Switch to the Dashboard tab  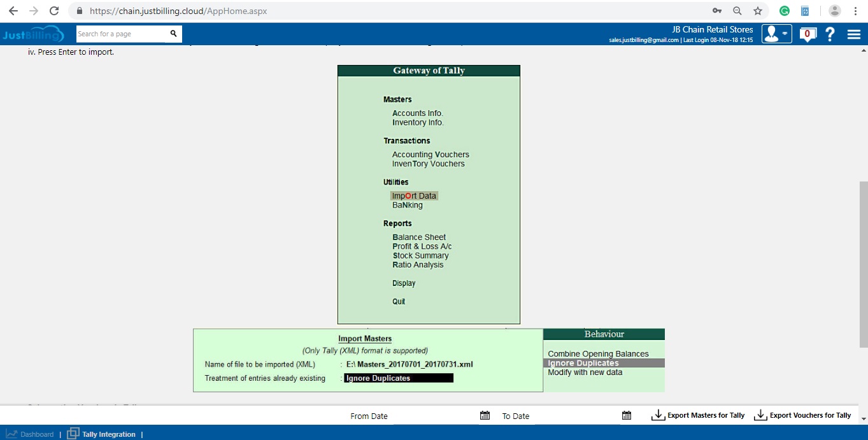tap(30, 434)
